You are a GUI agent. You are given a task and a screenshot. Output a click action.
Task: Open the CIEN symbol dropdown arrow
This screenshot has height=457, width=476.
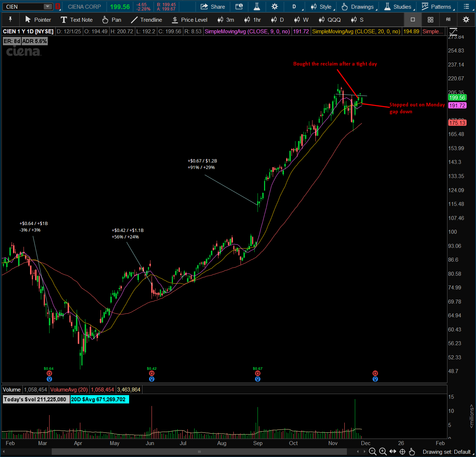click(x=48, y=7)
